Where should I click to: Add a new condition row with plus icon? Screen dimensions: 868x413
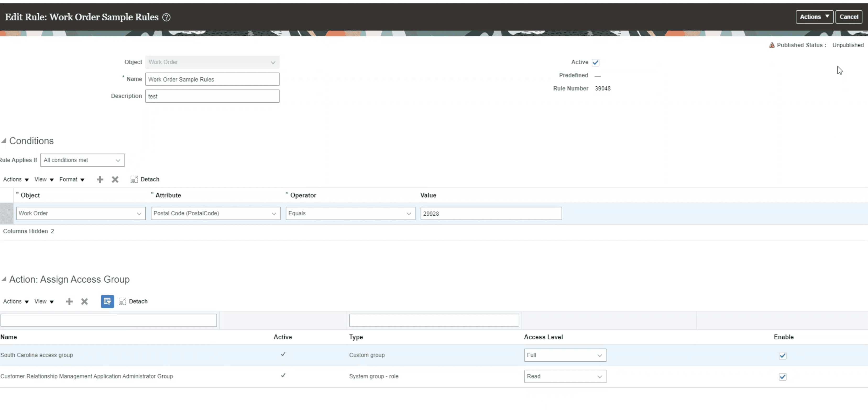(x=100, y=179)
